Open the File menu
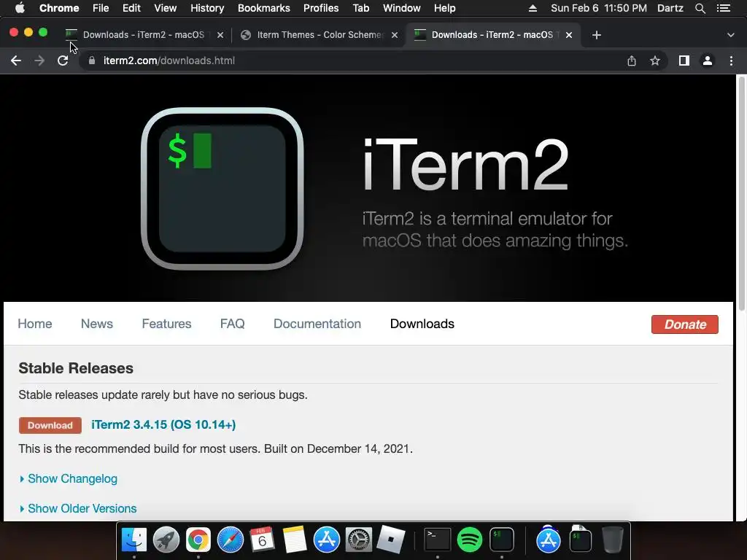 tap(101, 8)
